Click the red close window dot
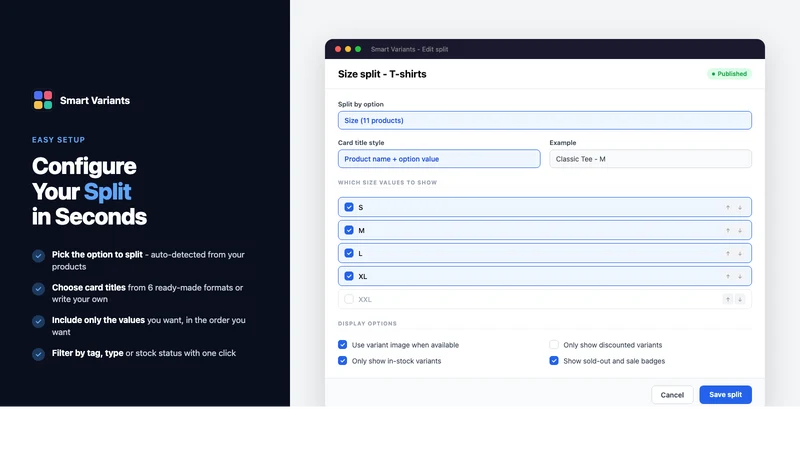 pyautogui.click(x=338, y=49)
